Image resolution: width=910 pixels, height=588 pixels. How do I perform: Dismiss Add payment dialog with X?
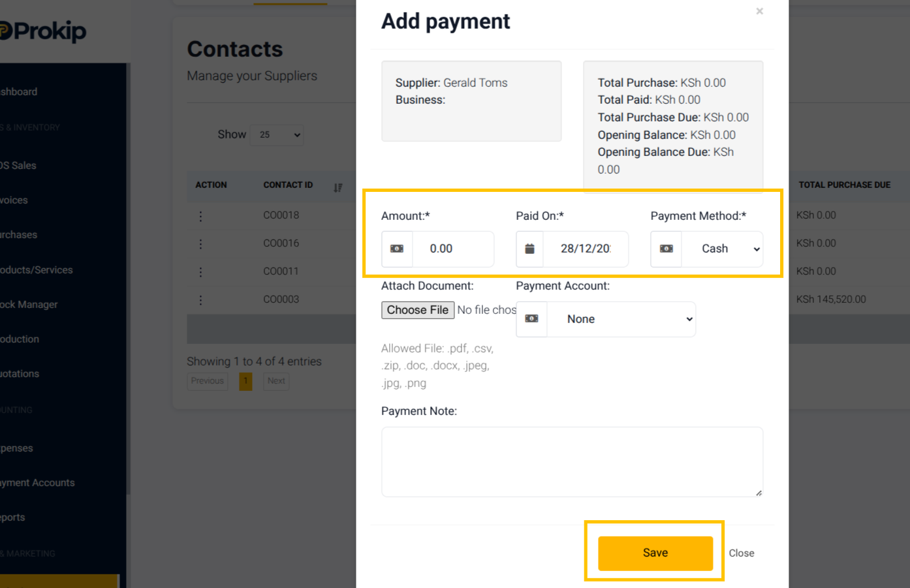pyautogui.click(x=760, y=11)
